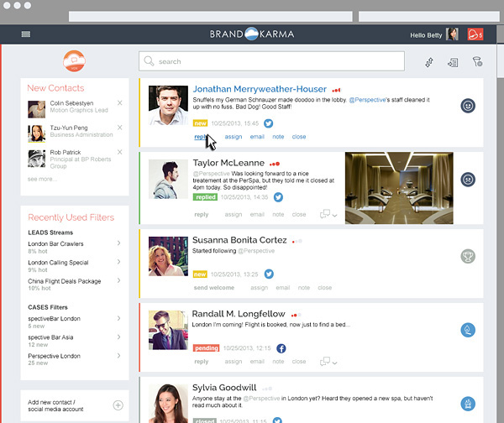Click the new status tag on Jonathan's post
This screenshot has height=423, width=504.
(x=200, y=123)
